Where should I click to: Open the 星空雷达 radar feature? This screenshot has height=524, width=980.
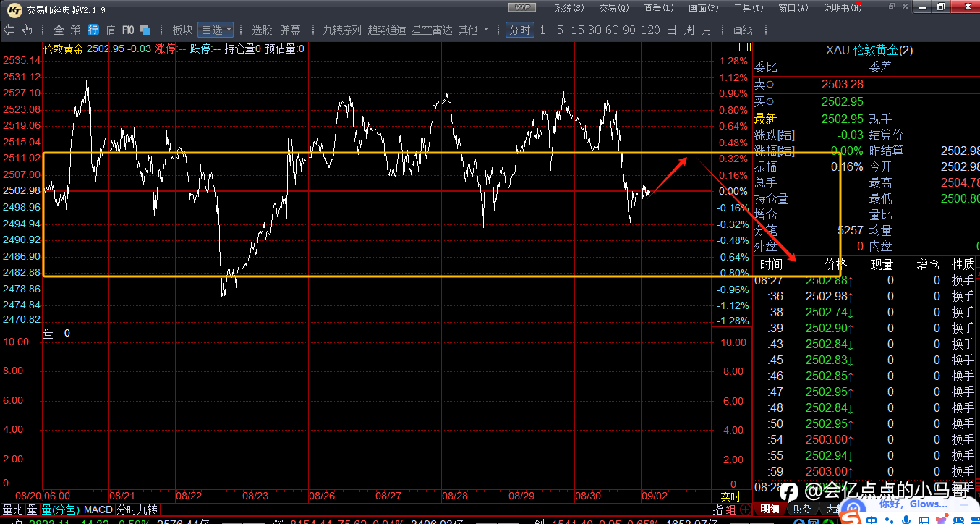coord(433,30)
